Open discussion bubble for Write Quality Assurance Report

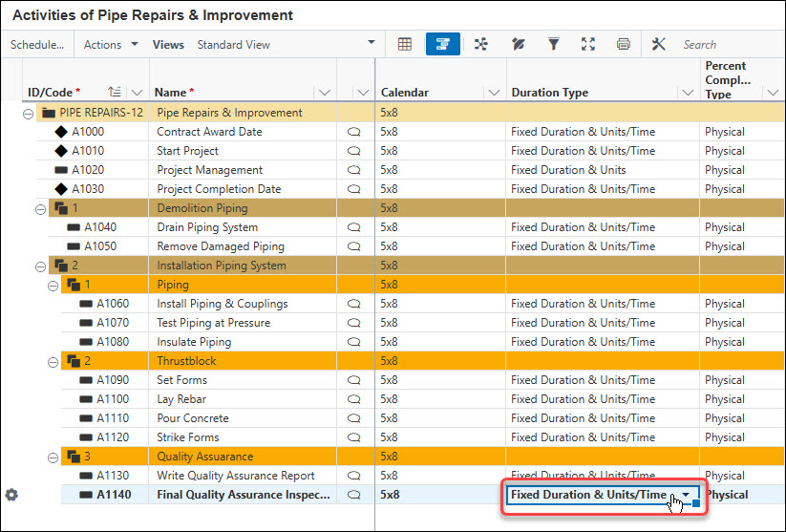tap(354, 476)
